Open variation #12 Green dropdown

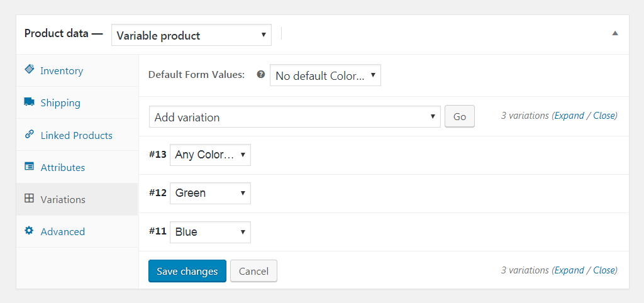click(210, 193)
